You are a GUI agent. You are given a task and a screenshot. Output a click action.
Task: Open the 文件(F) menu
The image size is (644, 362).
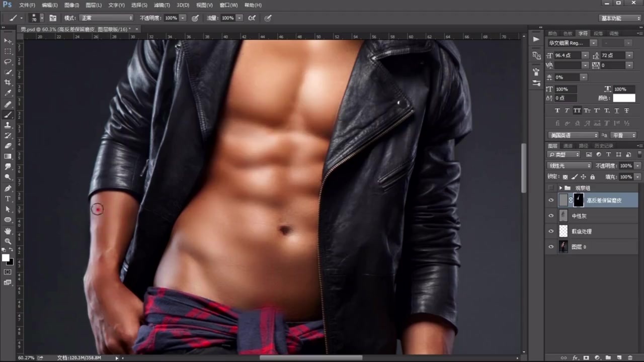coord(27,5)
